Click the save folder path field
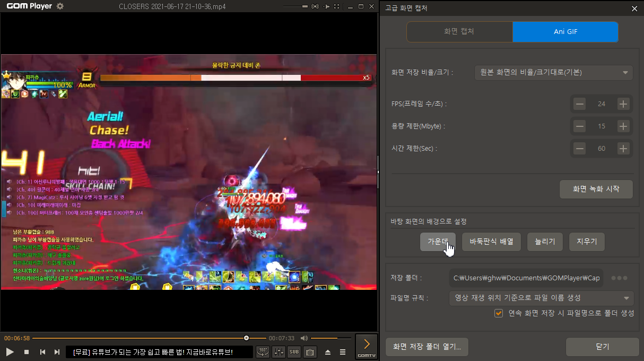This screenshot has width=644, height=361. pyautogui.click(x=526, y=278)
